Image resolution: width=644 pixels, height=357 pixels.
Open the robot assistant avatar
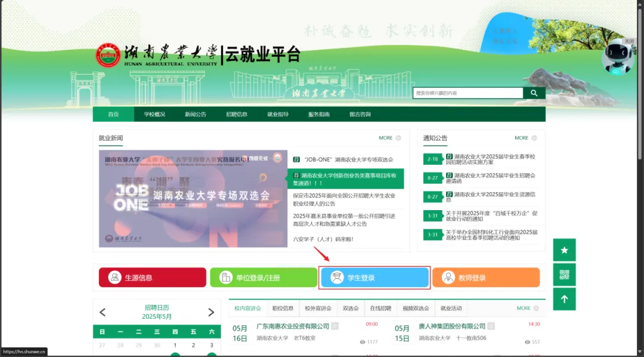pyautogui.click(x=617, y=57)
